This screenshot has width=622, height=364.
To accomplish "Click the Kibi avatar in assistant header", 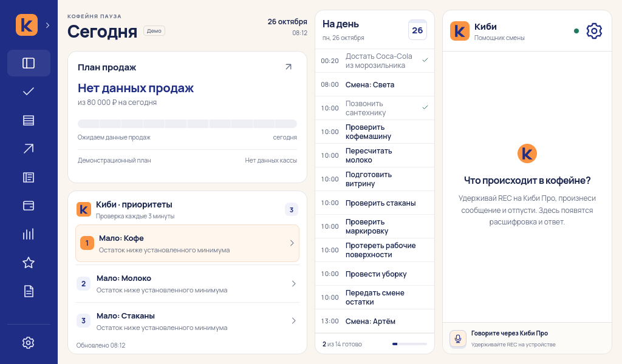I will click(x=460, y=31).
